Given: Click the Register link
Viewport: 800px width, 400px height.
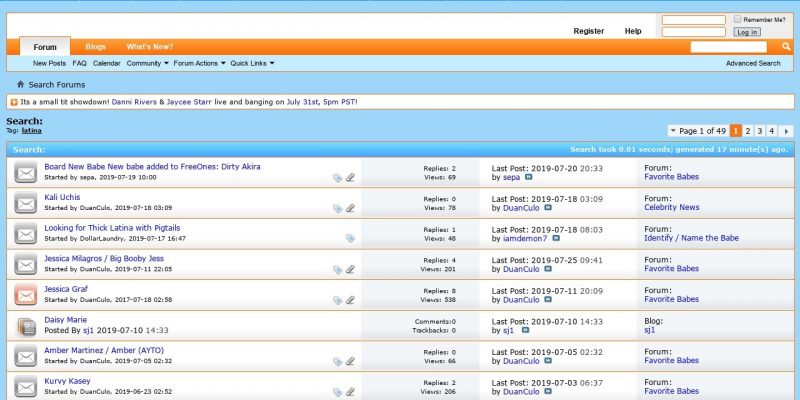Looking at the screenshot, I should [588, 31].
